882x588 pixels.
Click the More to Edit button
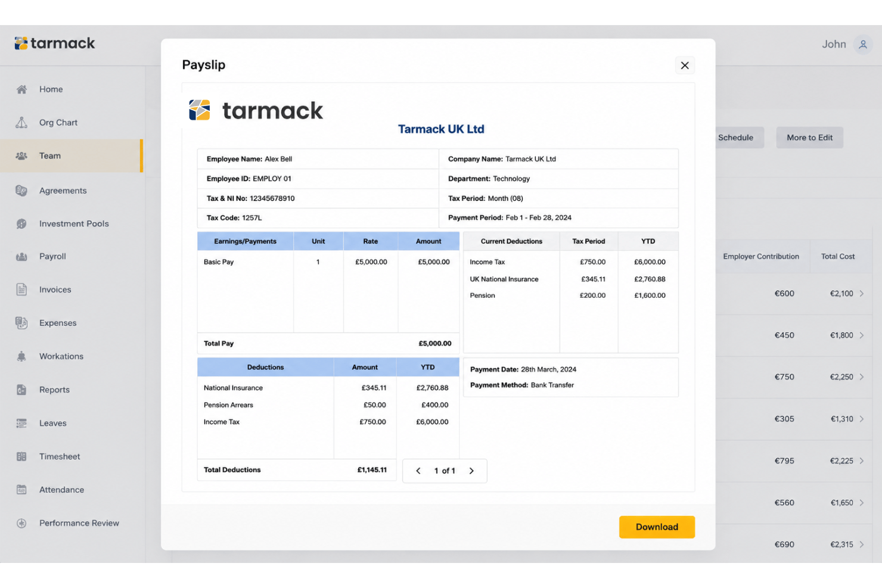(809, 138)
